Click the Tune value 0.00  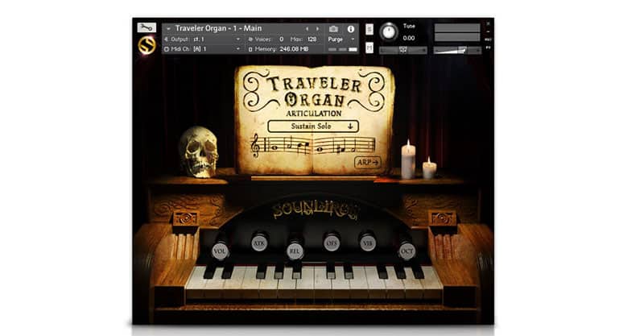click(409, 38)
